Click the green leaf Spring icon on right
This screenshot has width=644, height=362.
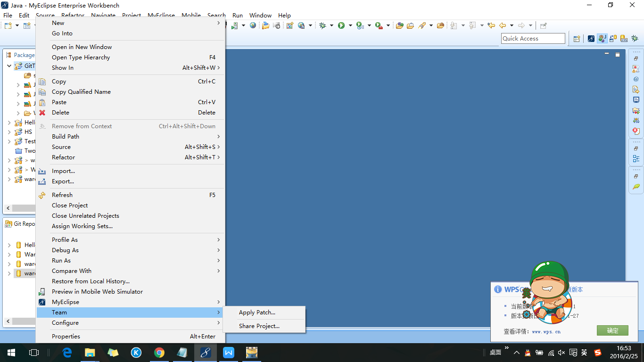coord(636,187)
